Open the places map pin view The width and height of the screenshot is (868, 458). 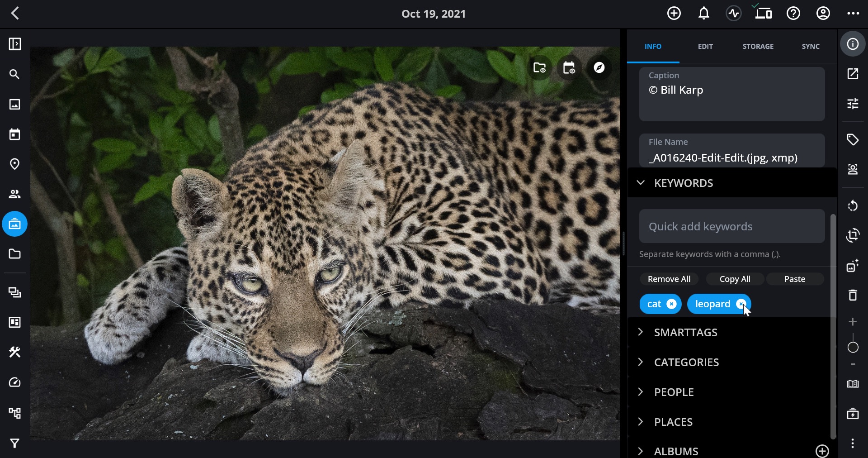point(15,164)
